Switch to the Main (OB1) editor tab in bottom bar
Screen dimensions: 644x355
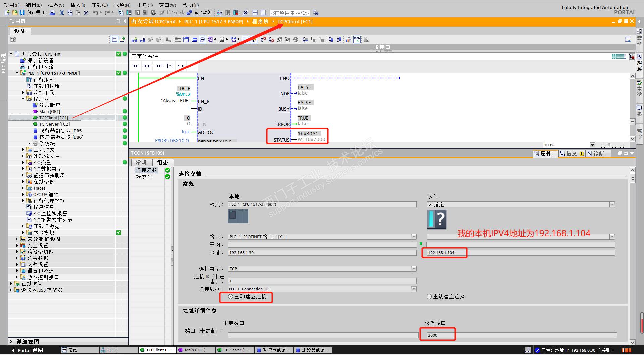click(x=196, y=350)
